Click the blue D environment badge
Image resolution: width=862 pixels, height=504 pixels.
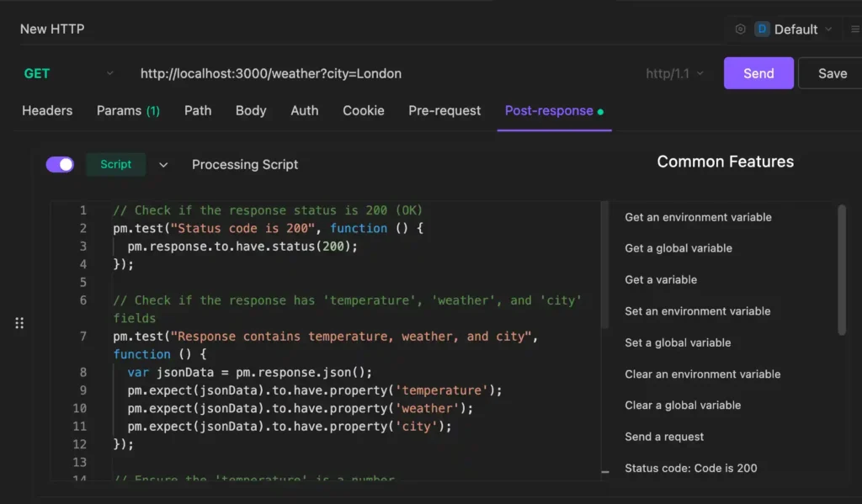(x=762, y=29)
